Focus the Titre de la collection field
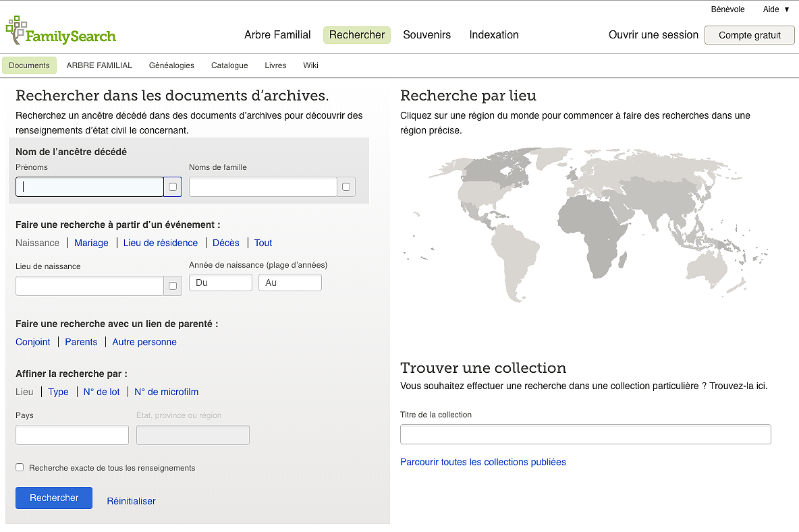The height and width of the screenshot is (532, 799). tap(586, 434)
